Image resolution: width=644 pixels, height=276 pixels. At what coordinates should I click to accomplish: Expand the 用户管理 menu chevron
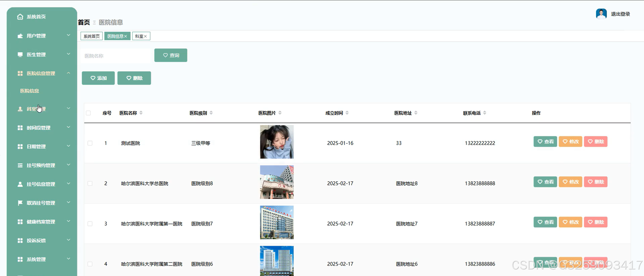(69, 35)
